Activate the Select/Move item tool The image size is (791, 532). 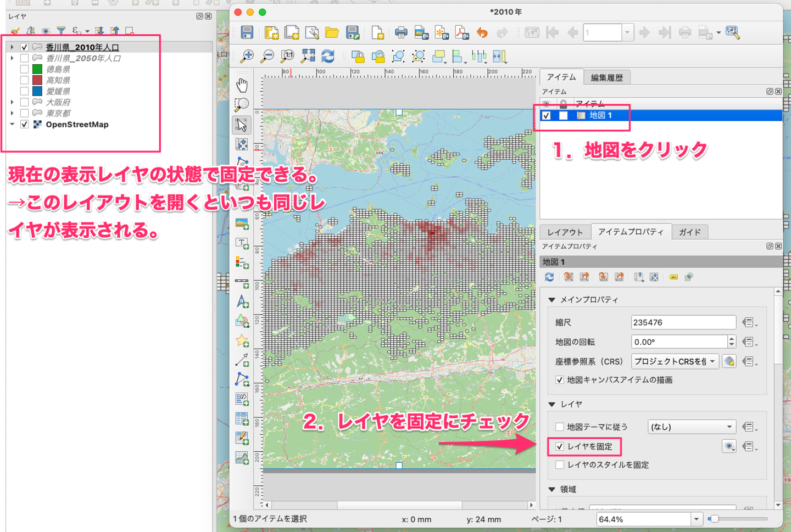pyautogui.click(x=242, y=125)
